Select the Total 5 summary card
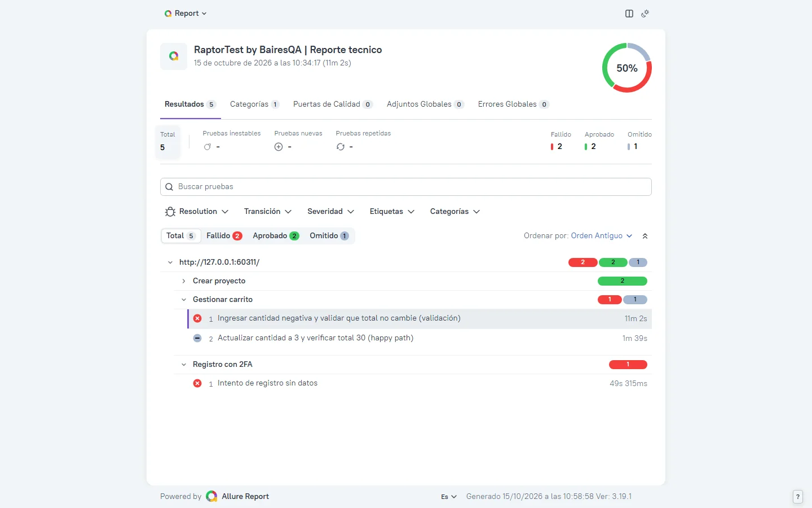812x508 pixels. [x=167, y=141]
